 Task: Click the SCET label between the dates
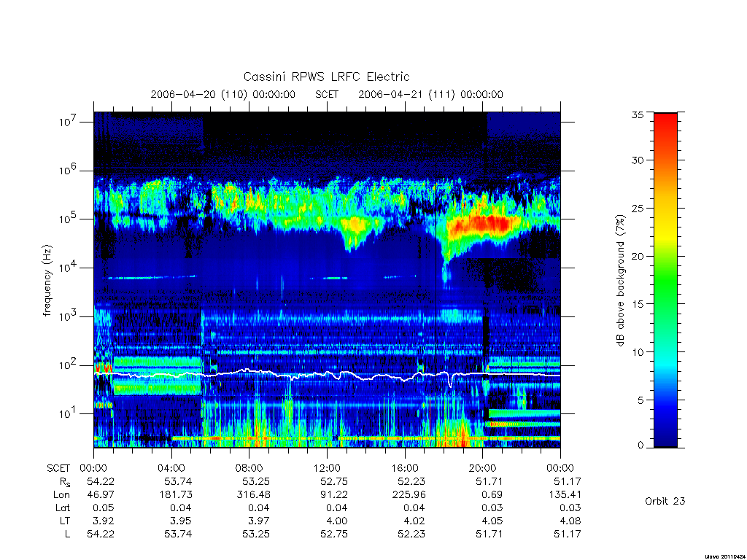point(327,94)
